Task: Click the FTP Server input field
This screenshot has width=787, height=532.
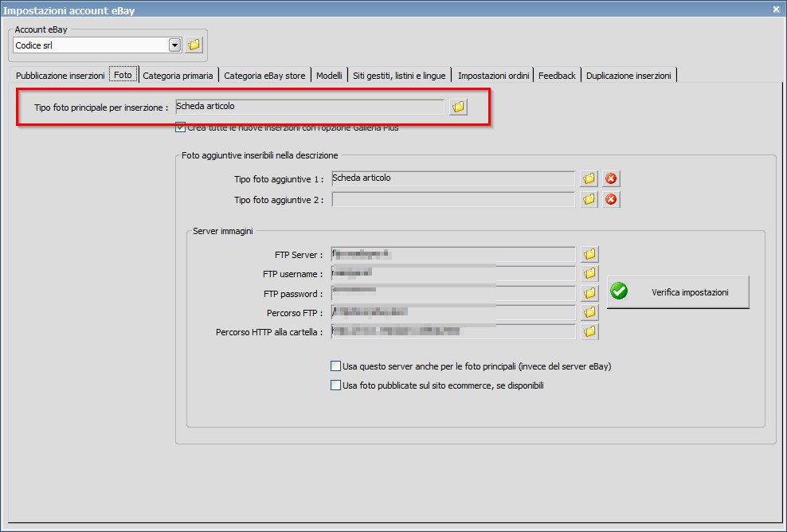Action: tap(453, 255)
